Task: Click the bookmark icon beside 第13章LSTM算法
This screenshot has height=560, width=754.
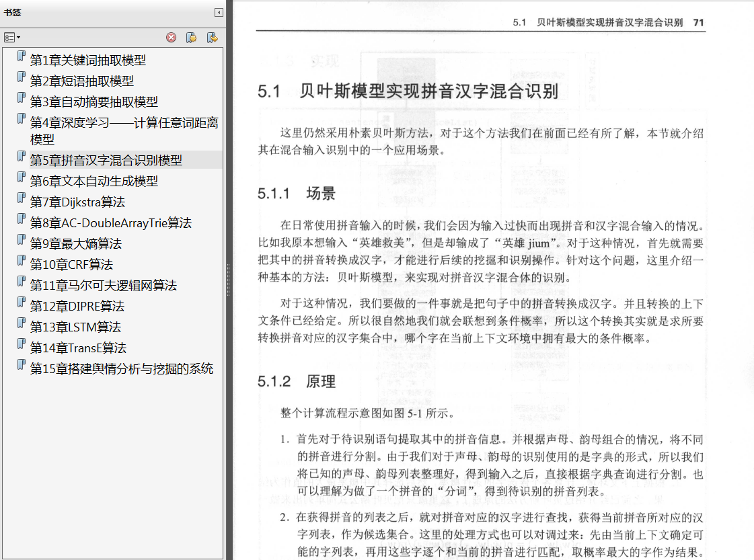Action: 21,323
